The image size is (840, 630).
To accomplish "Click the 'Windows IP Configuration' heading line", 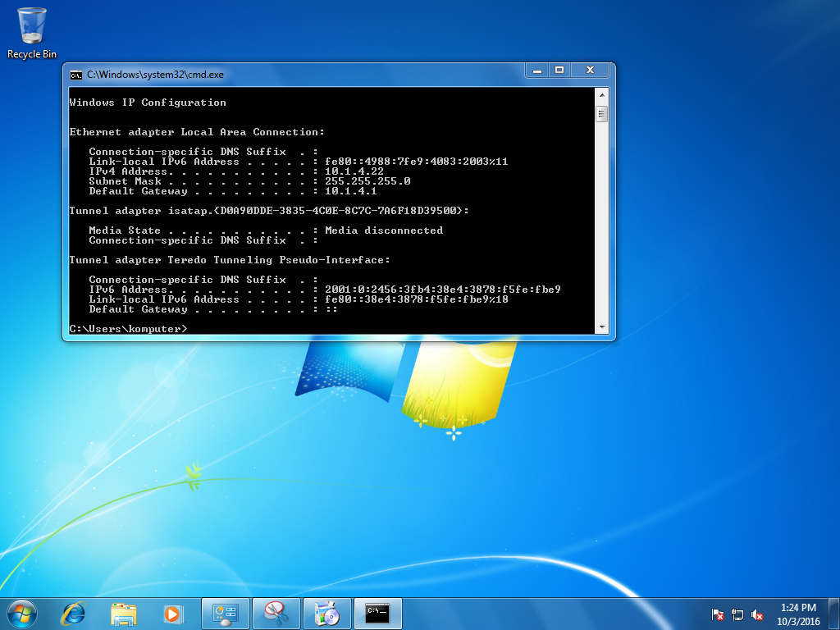I will [148, 103].
